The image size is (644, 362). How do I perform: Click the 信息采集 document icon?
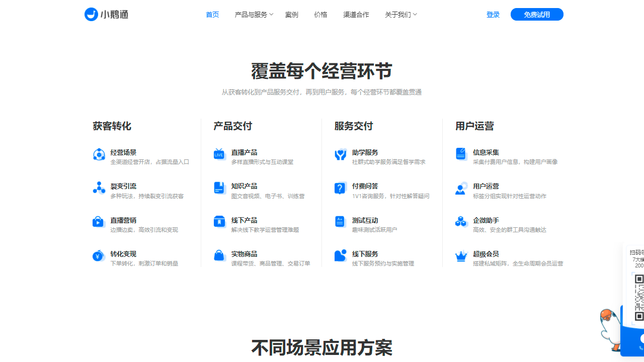click(461, 154)
